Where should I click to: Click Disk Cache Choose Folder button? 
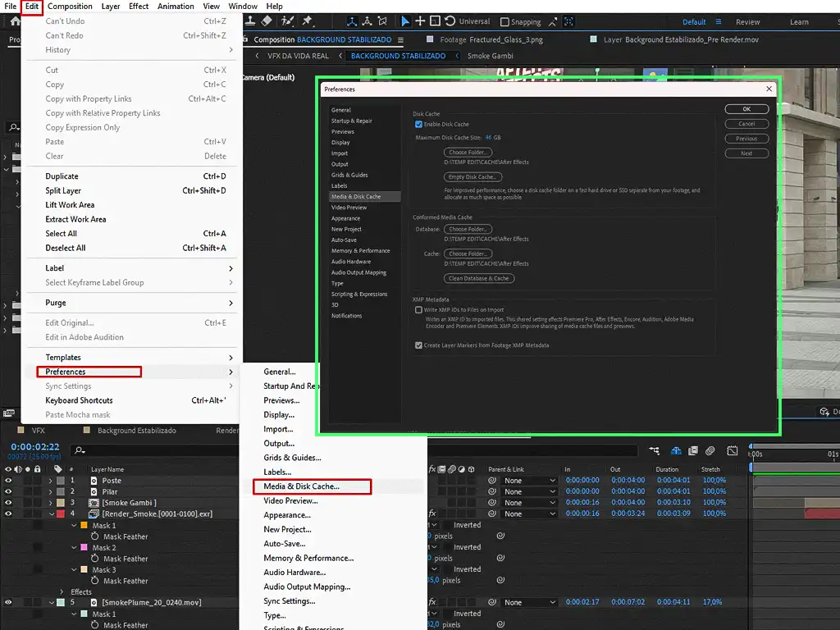point(468,153)
